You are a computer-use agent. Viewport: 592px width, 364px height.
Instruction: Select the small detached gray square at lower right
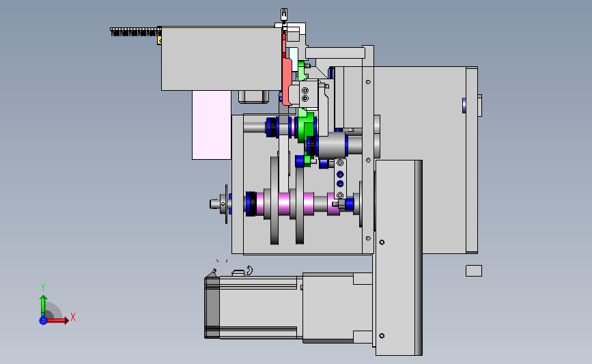point(473,270)
